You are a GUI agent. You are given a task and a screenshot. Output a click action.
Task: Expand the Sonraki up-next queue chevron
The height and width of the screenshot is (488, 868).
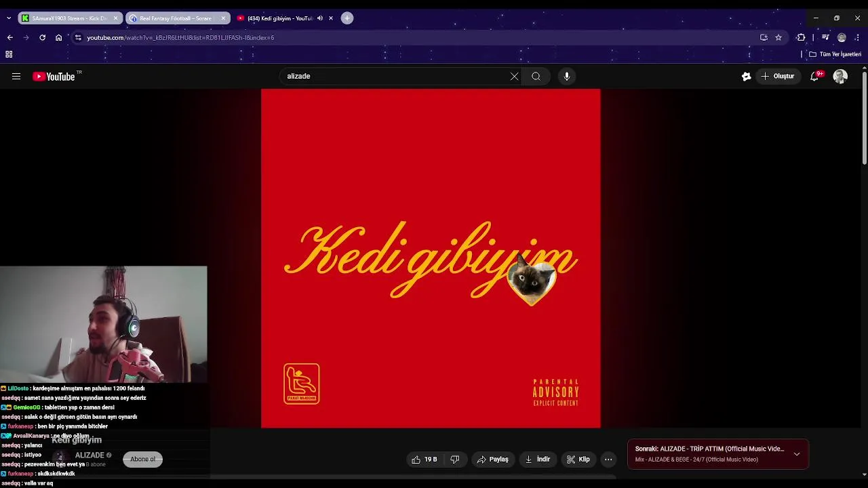(x=797, y=454)
